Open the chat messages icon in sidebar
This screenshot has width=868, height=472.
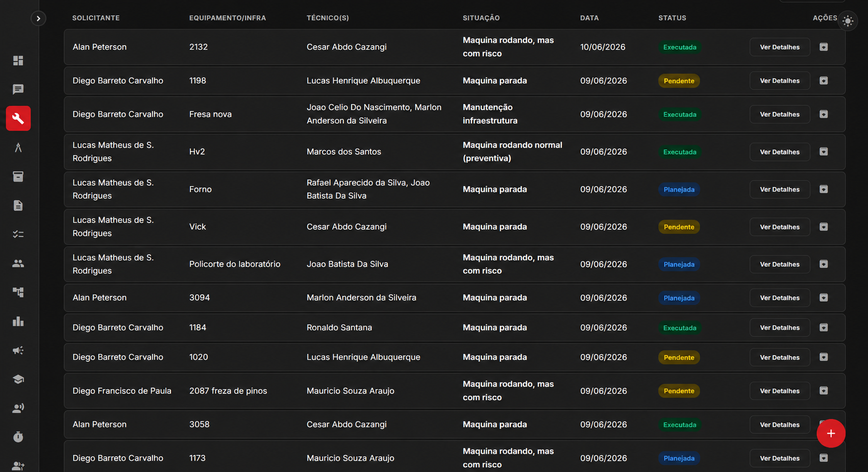point(18,89)
